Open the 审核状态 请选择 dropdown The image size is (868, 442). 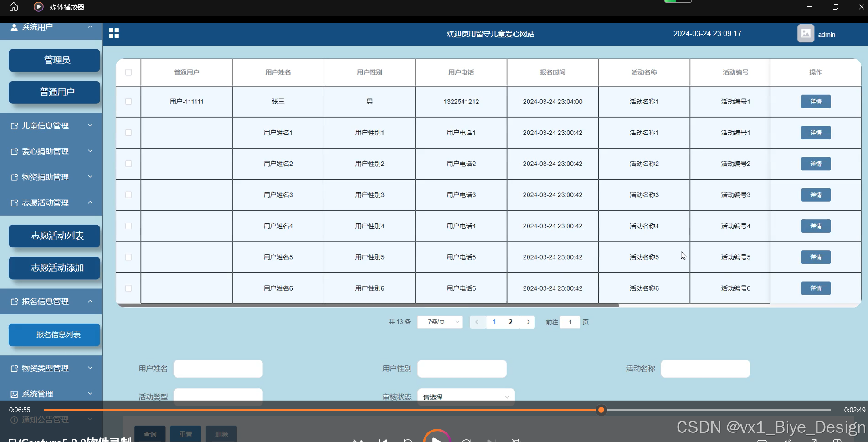(466, 397)
